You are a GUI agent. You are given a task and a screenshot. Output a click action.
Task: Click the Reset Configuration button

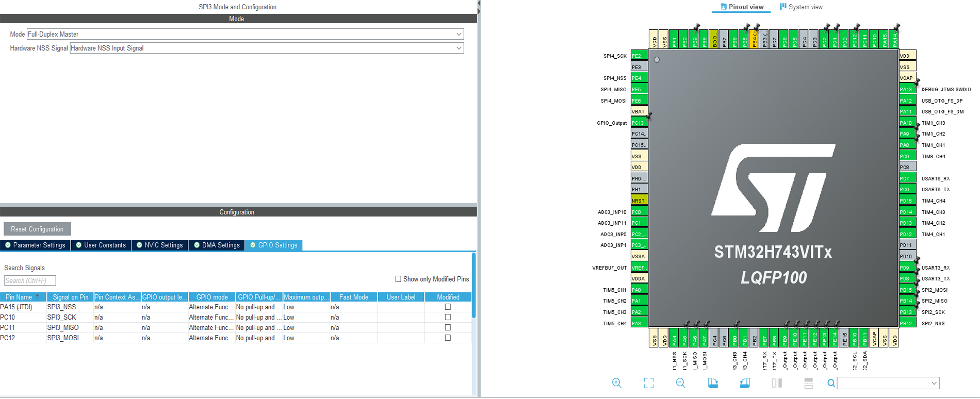coord(37,229)
